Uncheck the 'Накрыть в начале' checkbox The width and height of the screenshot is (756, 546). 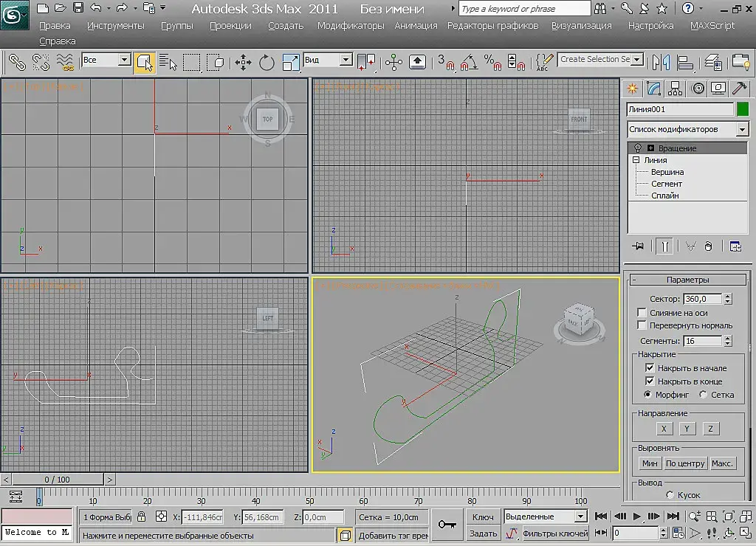tap(650, 368)
